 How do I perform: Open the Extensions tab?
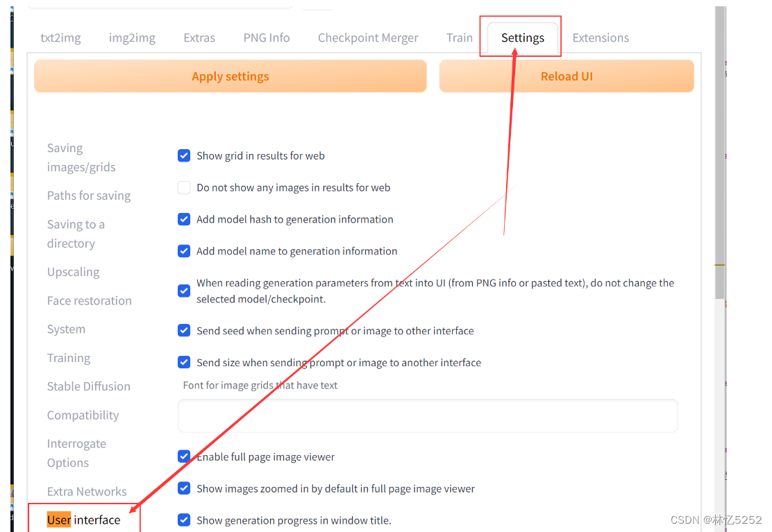click(x=601, y=38)
